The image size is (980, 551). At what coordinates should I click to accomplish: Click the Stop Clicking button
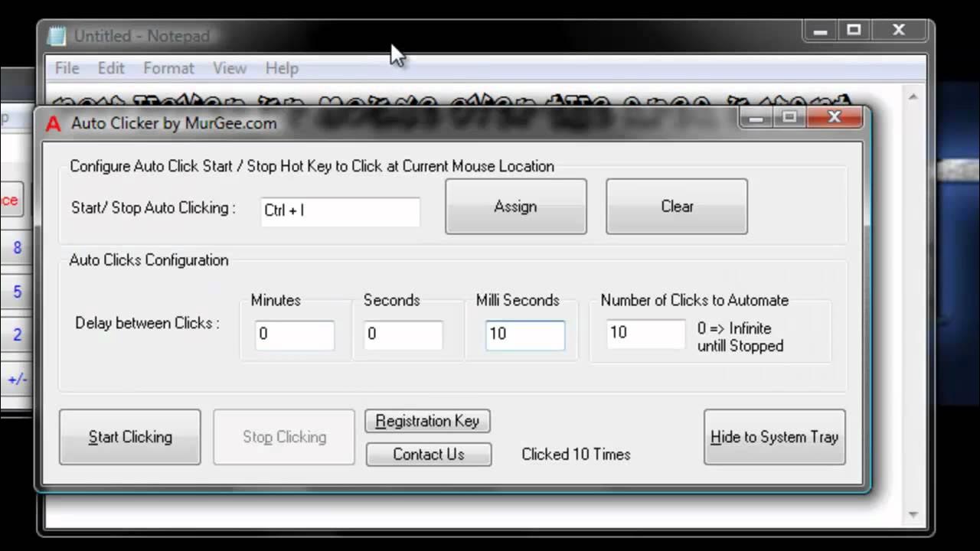tap(284, 437)
